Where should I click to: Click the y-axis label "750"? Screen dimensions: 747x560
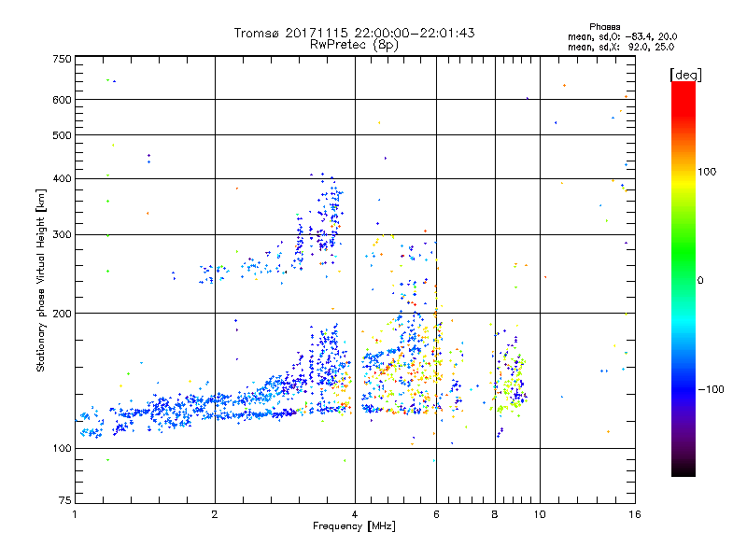(62, 59)
